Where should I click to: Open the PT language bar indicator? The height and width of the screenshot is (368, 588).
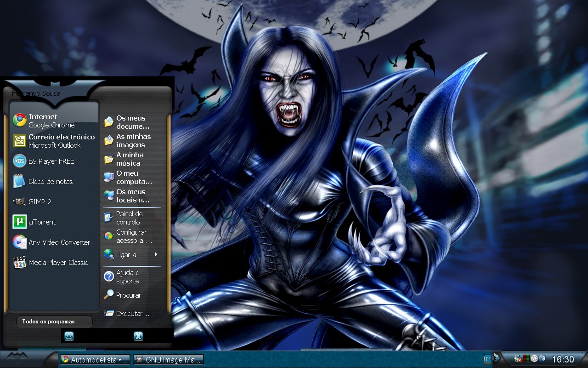(487, 359)
